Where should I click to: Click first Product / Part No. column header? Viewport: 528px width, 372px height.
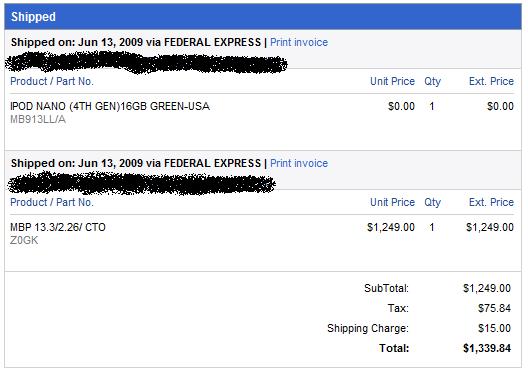52,81
